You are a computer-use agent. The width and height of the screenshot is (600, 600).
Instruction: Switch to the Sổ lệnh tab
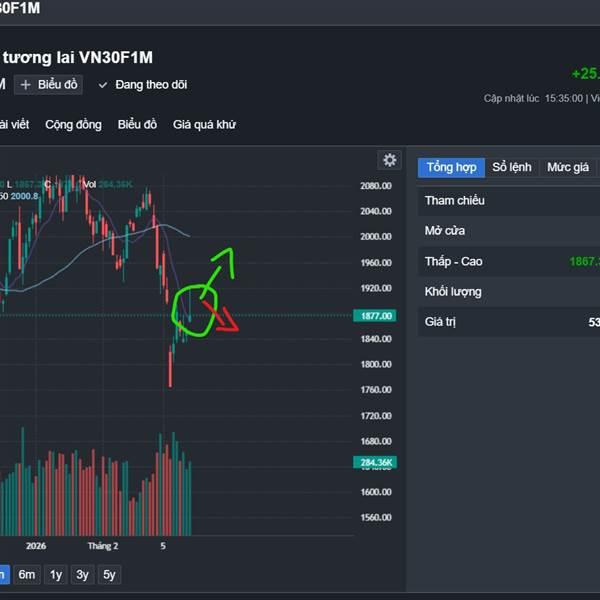click(x=512, y=167)
